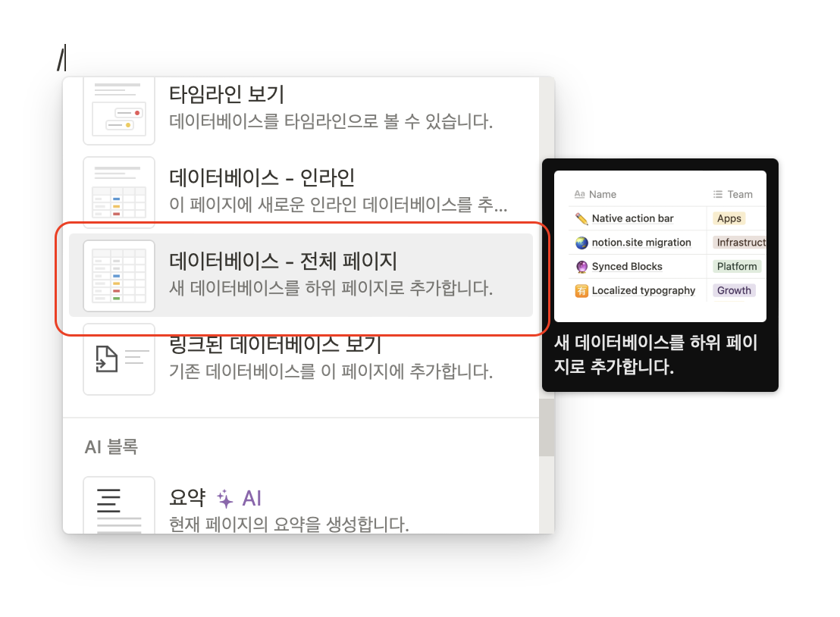
Task: Click the pencil emoji beside Native action bar
Action: [581, 218]
